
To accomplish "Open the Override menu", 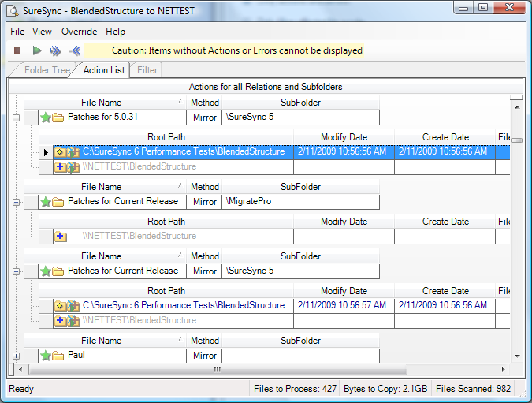I will [79, 32].
